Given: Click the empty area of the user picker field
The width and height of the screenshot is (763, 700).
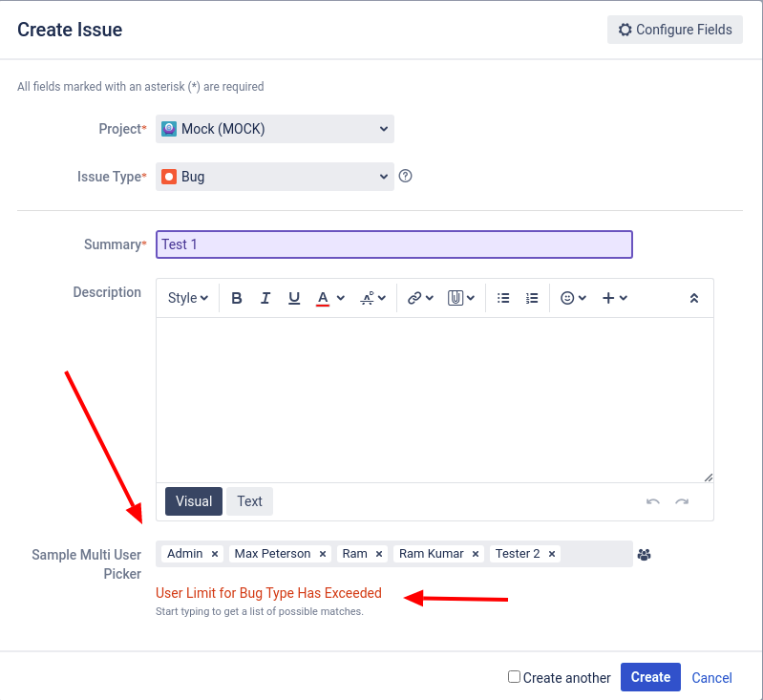Looking at the screenshot, I should point(596,554).
